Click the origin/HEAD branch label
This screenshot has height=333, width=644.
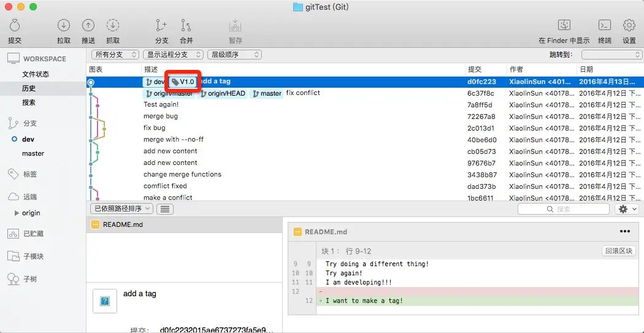(x=223, y=94)
